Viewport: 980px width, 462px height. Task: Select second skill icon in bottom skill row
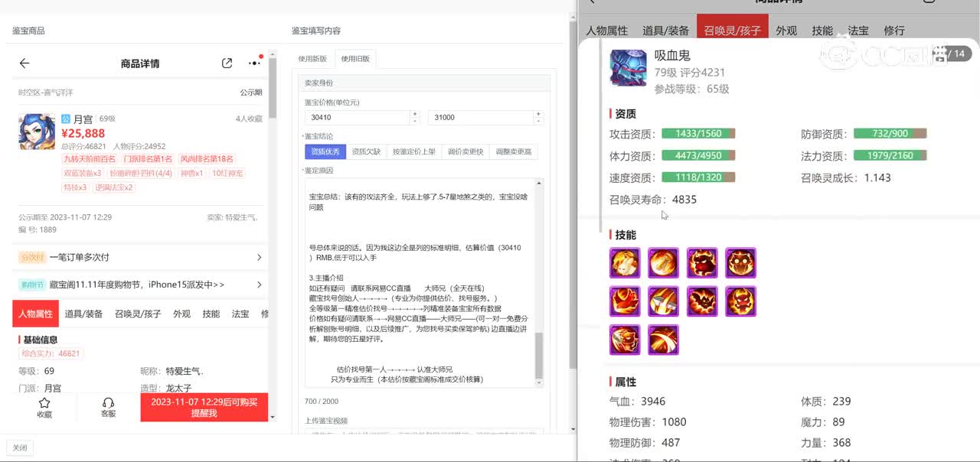(x=663, y=340)
